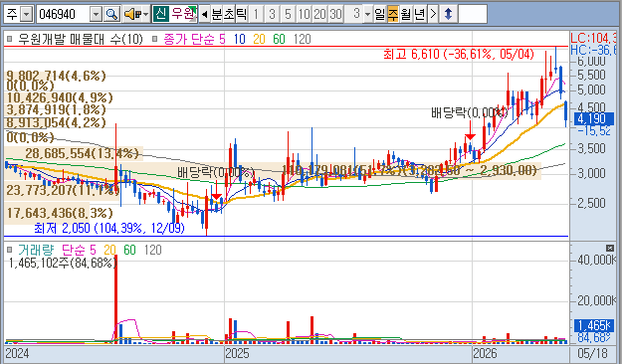Switch chart to 월 (monthly) period

405,15
